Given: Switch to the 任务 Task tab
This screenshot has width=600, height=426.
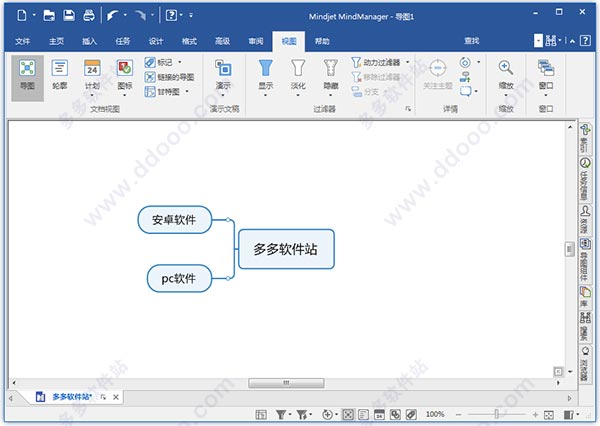Looking at the screenshot, I should (x=123, y=41).
